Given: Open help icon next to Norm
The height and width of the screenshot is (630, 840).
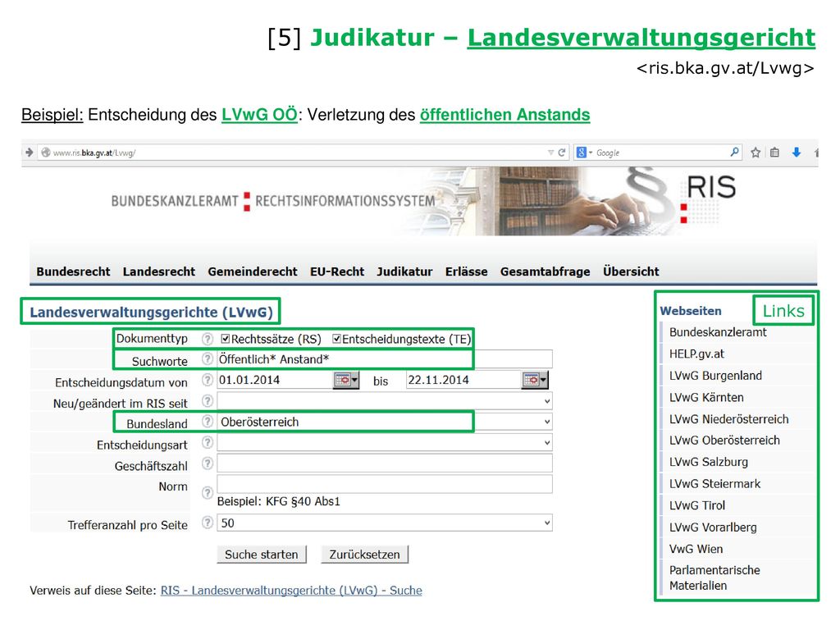Looking at the screenshot, I should click(208, 493).
